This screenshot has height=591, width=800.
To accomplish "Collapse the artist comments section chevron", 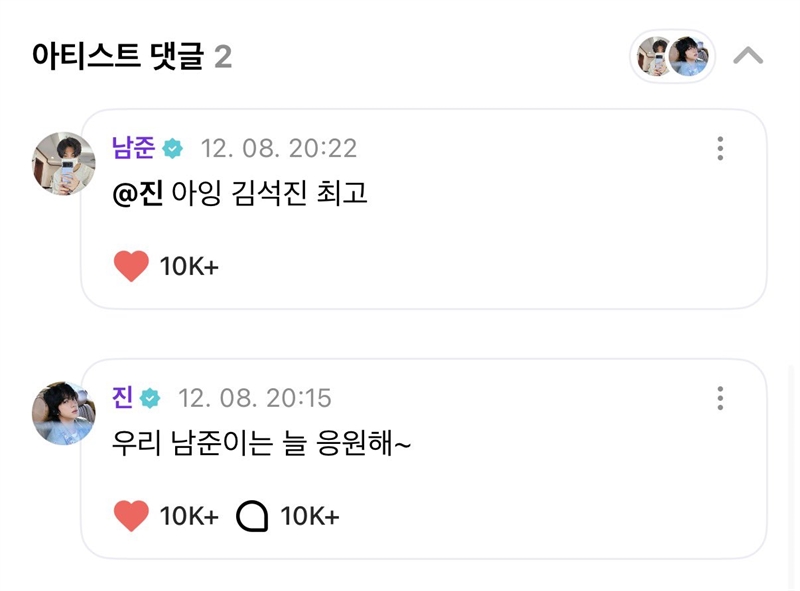I will (x=747, y=56).
